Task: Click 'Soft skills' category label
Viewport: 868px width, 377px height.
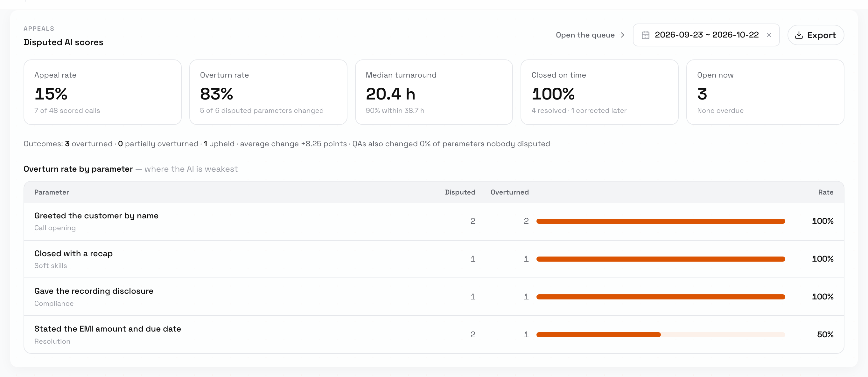Action: point(51,265)
